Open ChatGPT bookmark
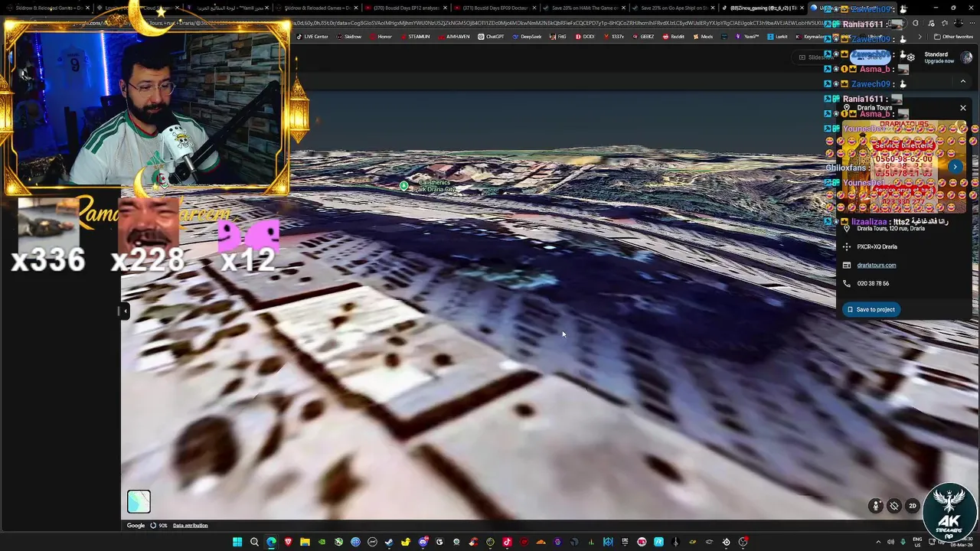 tap(492, 37)
